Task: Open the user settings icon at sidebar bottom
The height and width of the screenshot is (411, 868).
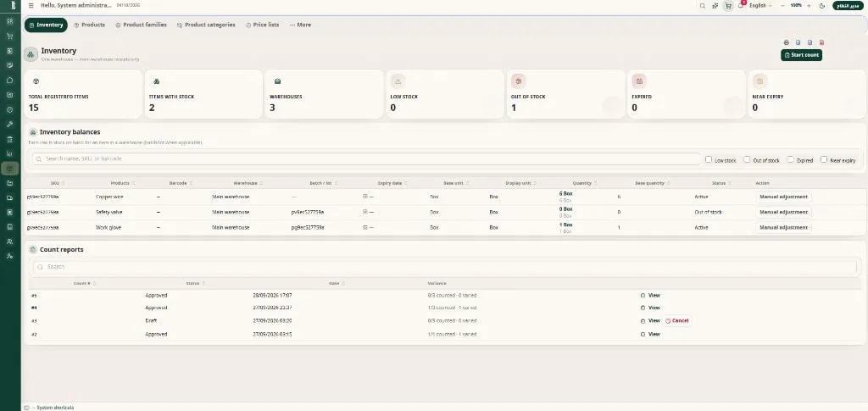Action: coord(10,256)
